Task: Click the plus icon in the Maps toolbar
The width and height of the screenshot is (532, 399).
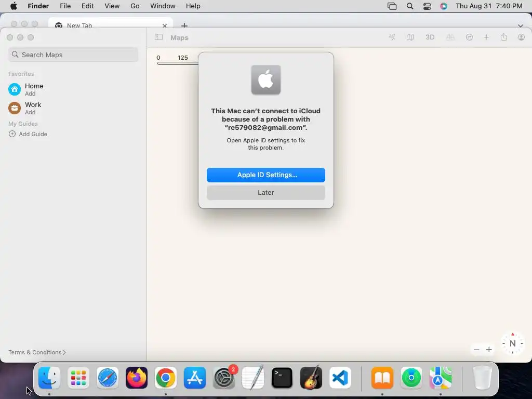Action: (486, 37)
